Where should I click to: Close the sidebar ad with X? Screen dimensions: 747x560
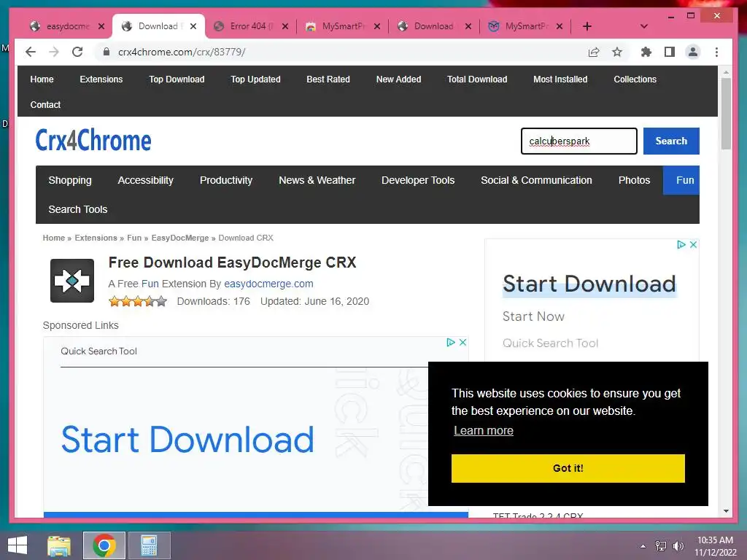(x=693, y=244)
